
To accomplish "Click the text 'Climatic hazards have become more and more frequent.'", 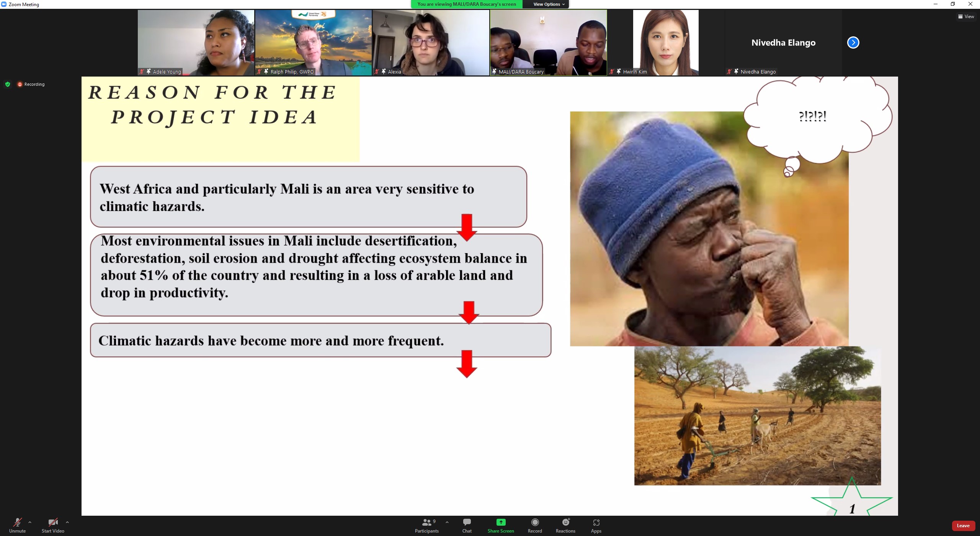I will point(271,341).
